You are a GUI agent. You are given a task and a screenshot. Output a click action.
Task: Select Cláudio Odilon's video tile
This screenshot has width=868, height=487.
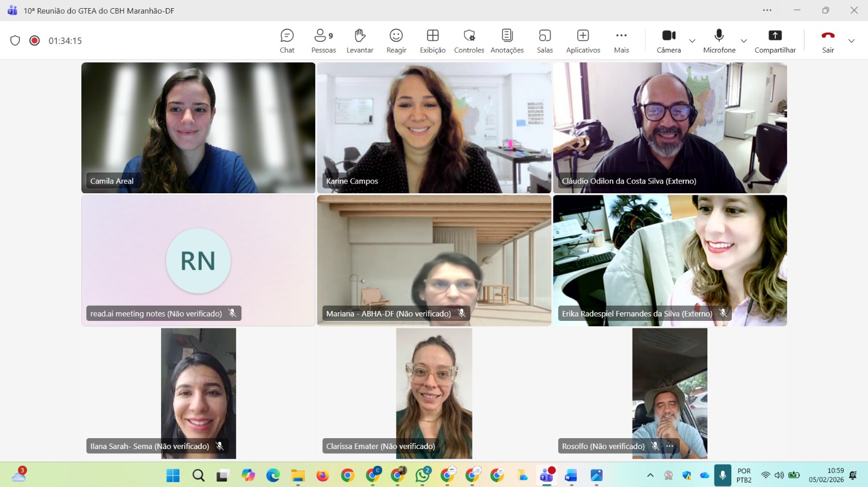click(x=670, y=128)
